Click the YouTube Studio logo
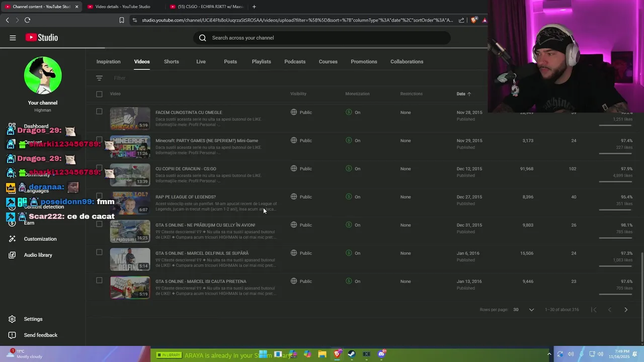644x362 pixels. [42, 38]
